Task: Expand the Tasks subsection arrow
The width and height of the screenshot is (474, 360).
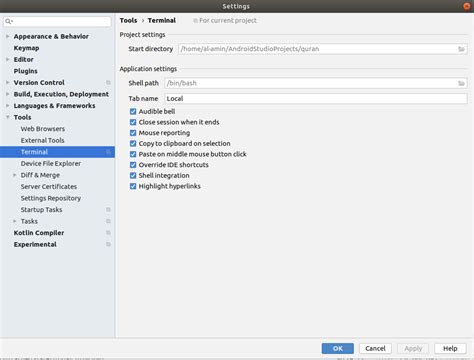Action: click(15, 221)
